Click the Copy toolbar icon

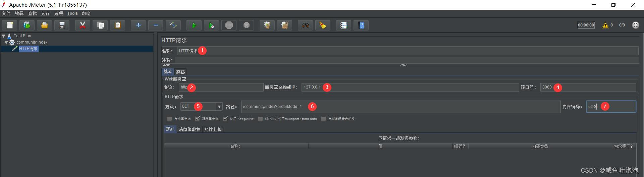[100, 25]
